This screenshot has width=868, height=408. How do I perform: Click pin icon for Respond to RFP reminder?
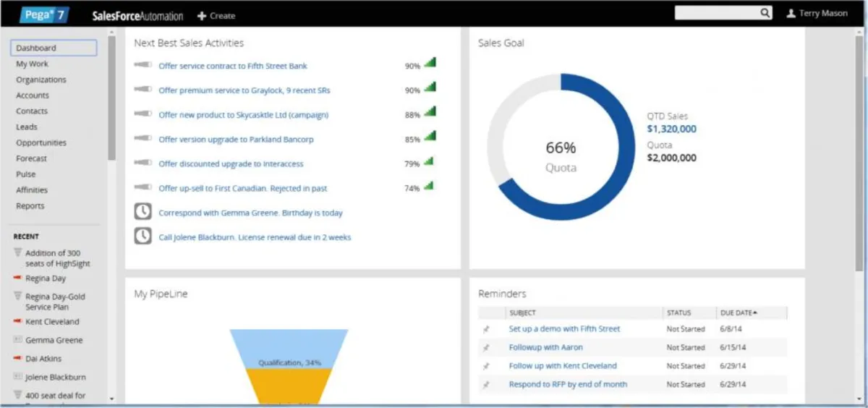click(486, 384)
